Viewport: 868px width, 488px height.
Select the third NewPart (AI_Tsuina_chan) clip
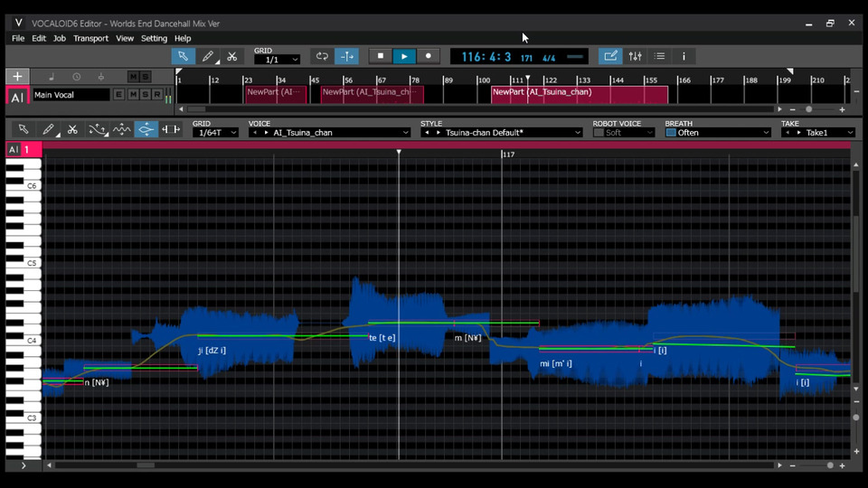579,95
